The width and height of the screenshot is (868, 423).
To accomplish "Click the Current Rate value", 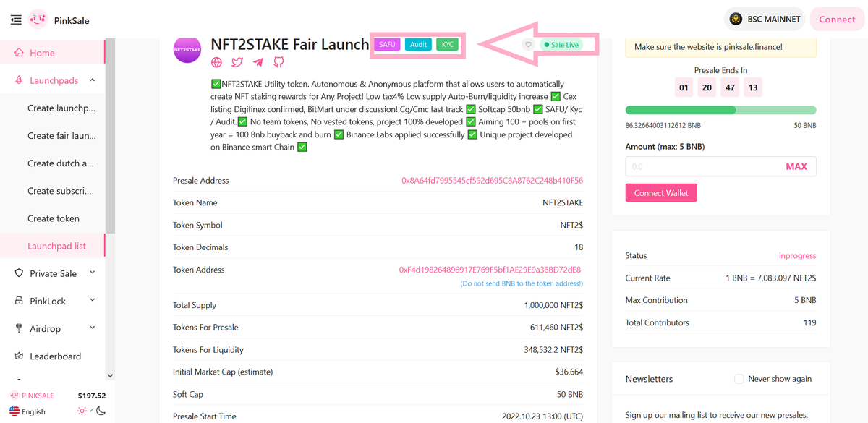I will point(771,278).
